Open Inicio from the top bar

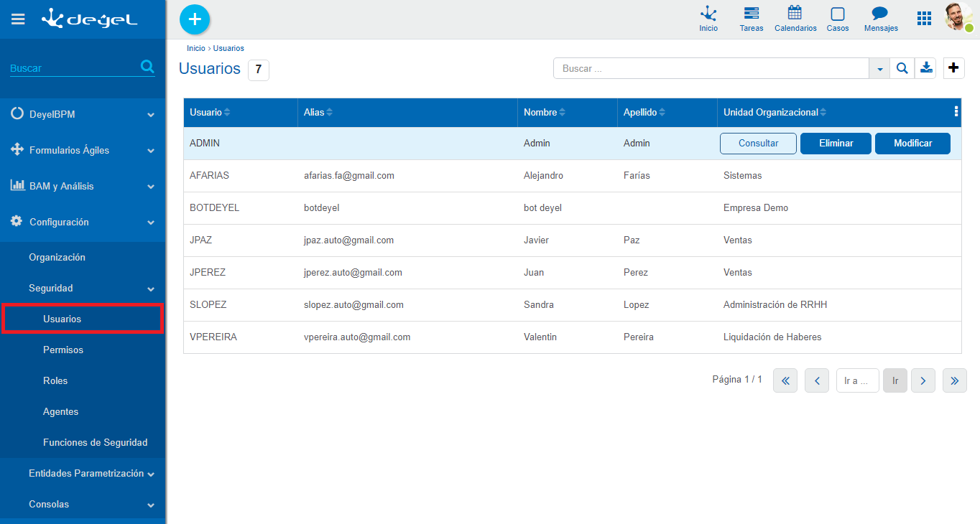708,19
